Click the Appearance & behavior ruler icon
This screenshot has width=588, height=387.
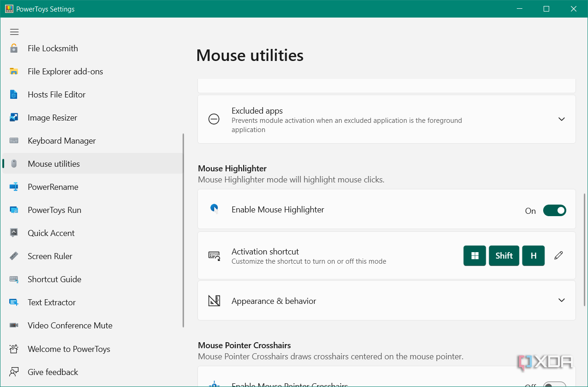click(214, 301)
